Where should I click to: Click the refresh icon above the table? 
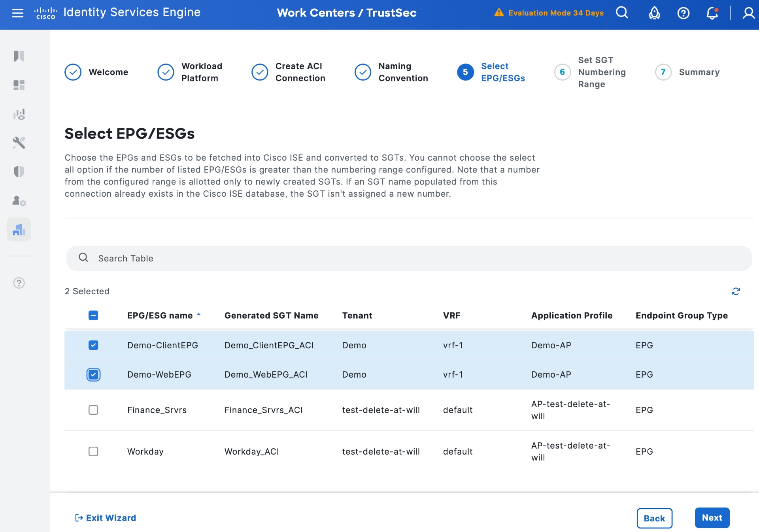tap(736, 291)
